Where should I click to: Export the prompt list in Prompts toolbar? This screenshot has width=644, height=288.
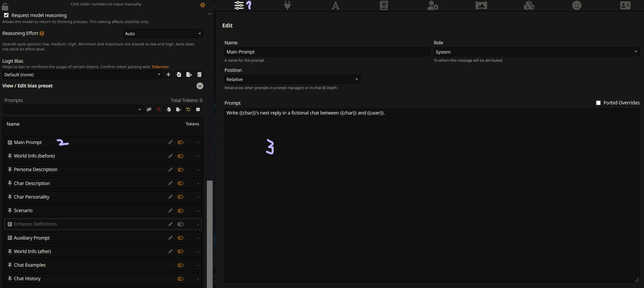[x=178, y=109]
